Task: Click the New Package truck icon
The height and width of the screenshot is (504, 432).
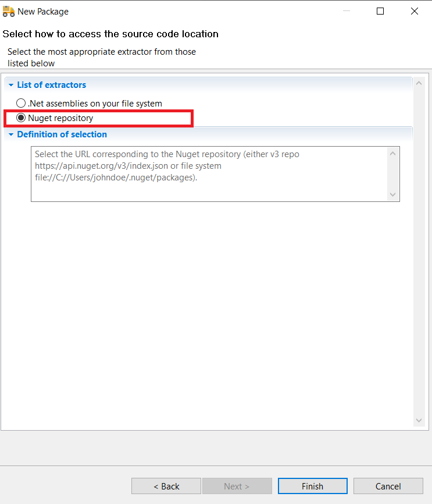Action: tap(9, 11)
